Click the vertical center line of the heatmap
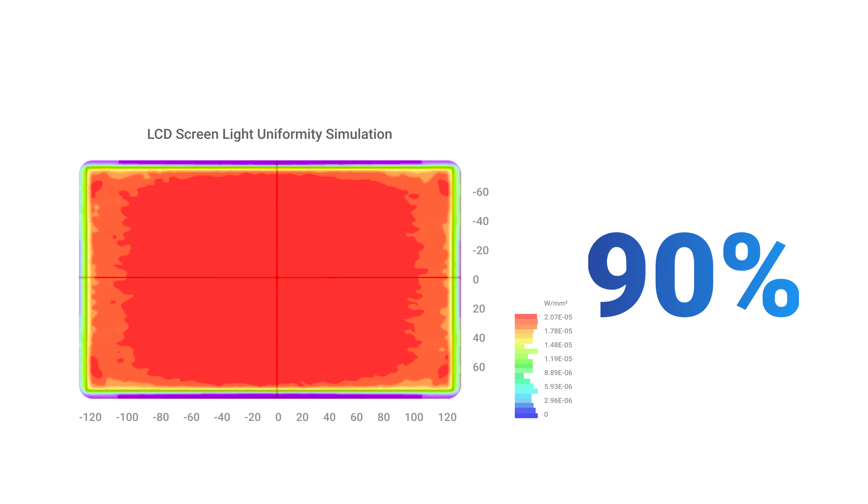868x504 pixels. click(x=277, y=217)
